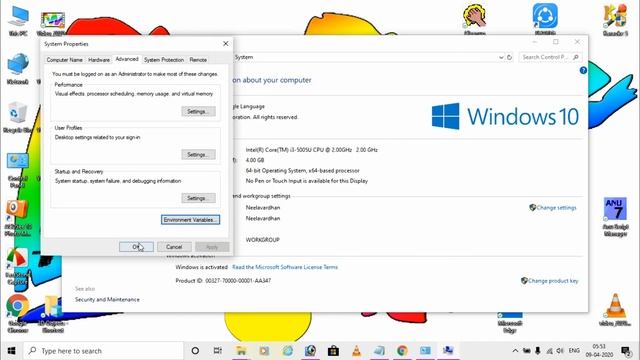Click the Product ID text line

(223, 280)
